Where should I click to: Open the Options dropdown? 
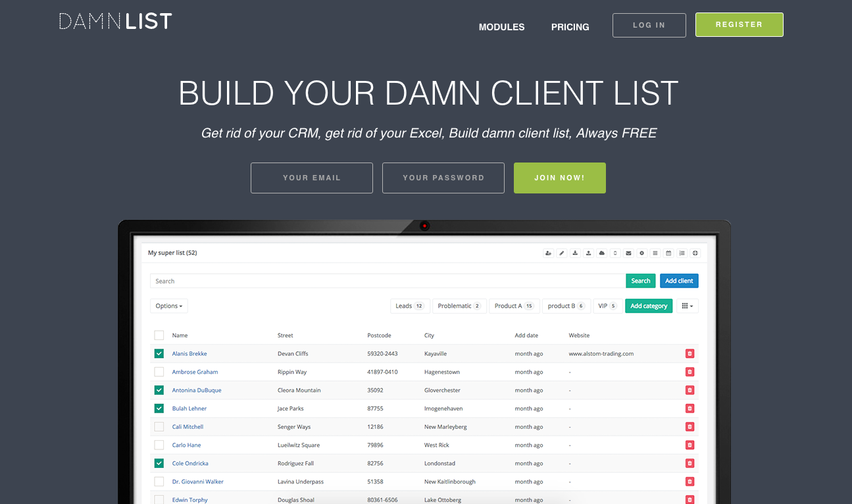coord(168,305)
